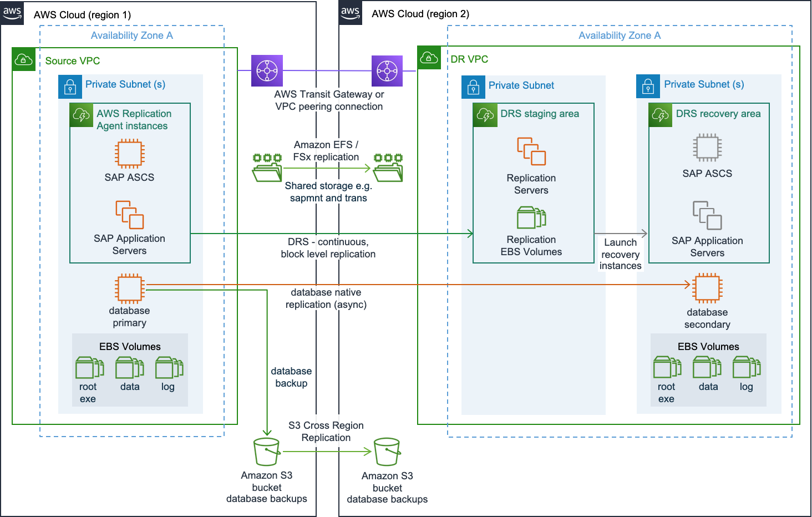812x517 pixels.
Task: Select the Amazon S3 bucket icon in region 2
Action: pos(387,452)
